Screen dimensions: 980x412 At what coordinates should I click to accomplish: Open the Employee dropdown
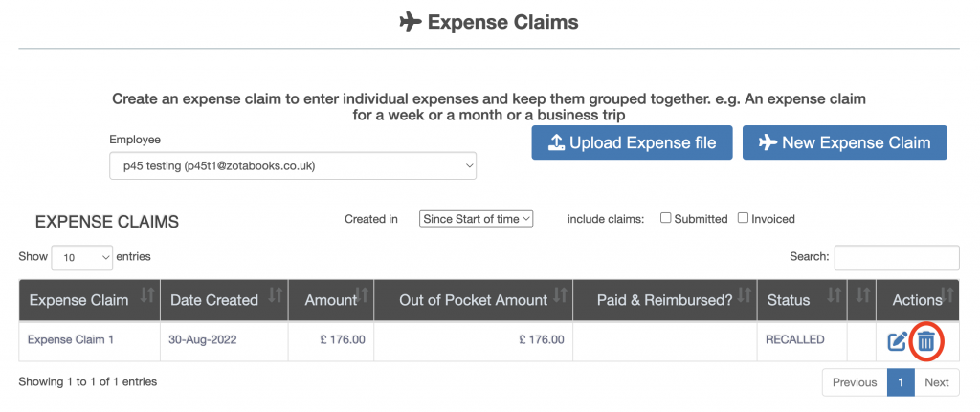[x=293, y=166]
